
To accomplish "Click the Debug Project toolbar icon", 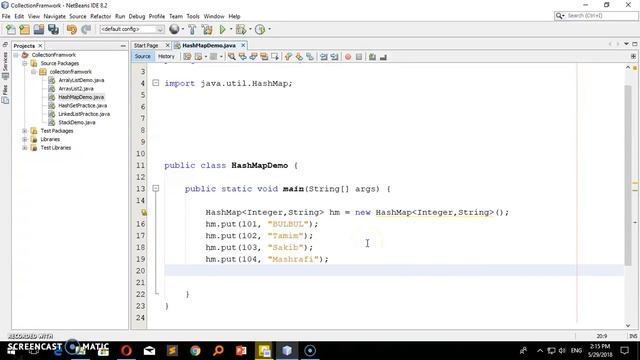I will 241,29.
